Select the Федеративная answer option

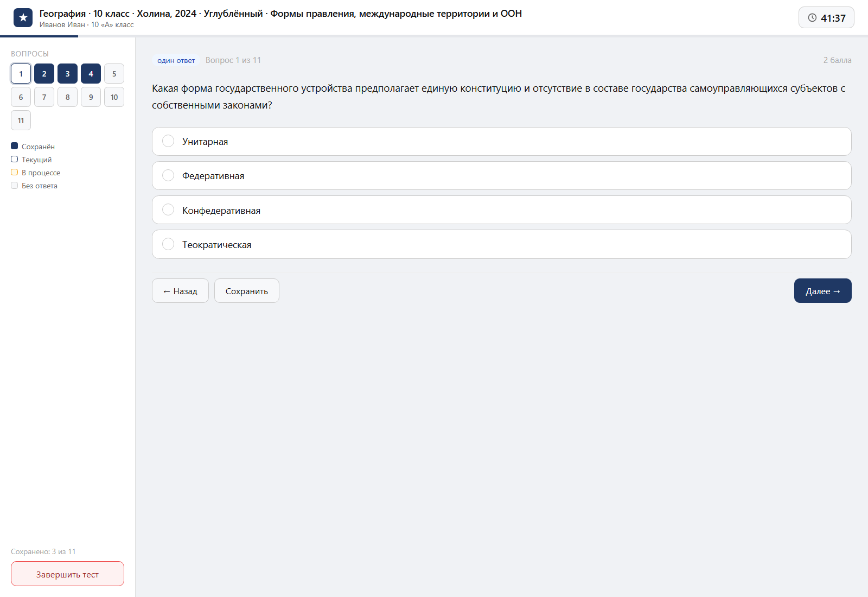click(x=501, y=176)
